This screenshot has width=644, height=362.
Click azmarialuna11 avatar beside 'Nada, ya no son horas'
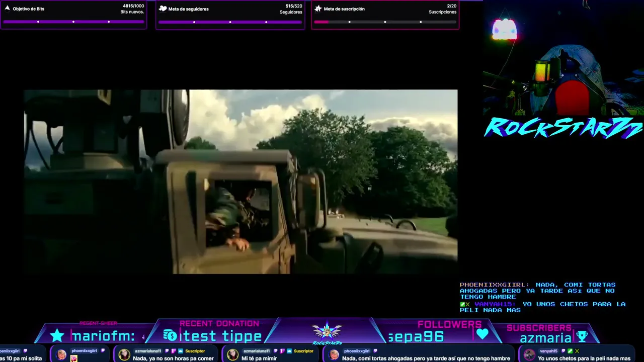point(124,355)
